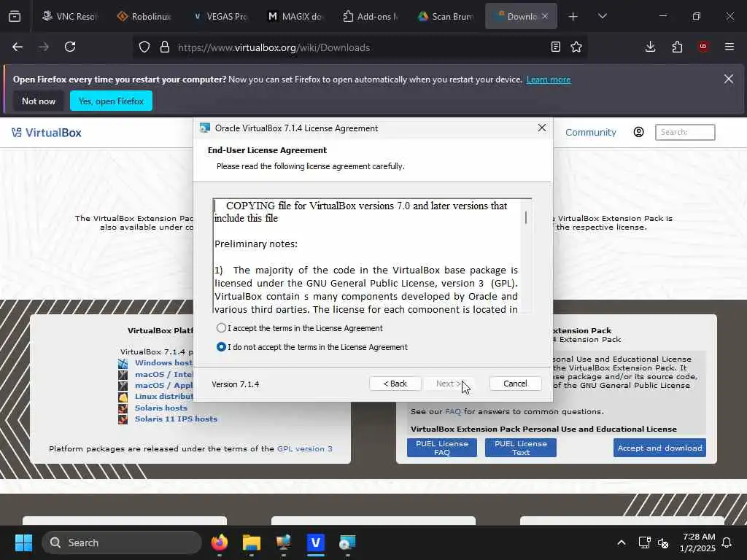
Task: Select 'I accept the terms' radio button
Action: 221,328
